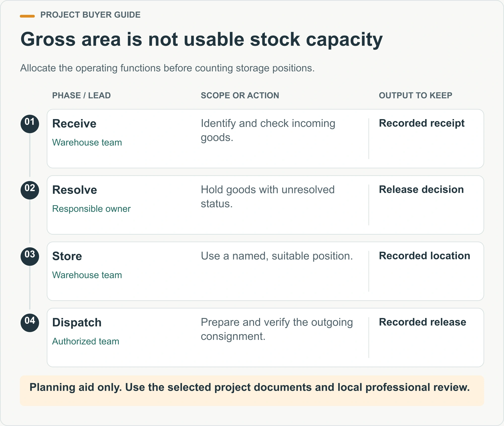This screenshot has width=504, height=426.
Task: Click 'Prepare and verify the outgoing consignment.' text
Action: (x=277, y=329)
